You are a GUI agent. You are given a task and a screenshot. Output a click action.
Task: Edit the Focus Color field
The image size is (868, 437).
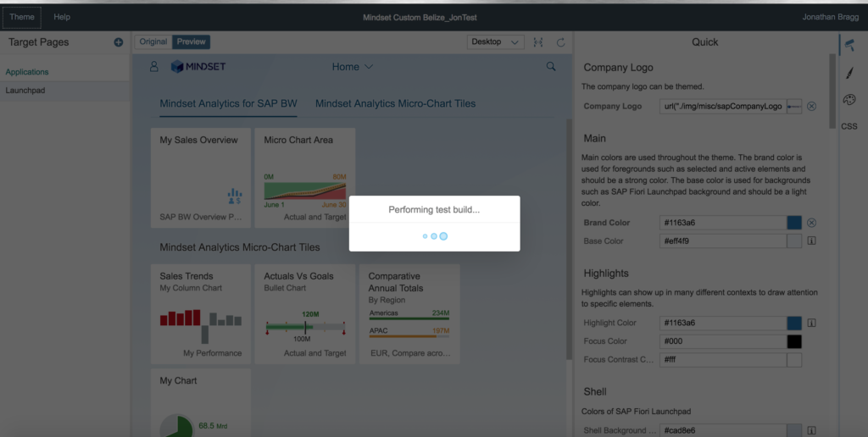point(723,341)
